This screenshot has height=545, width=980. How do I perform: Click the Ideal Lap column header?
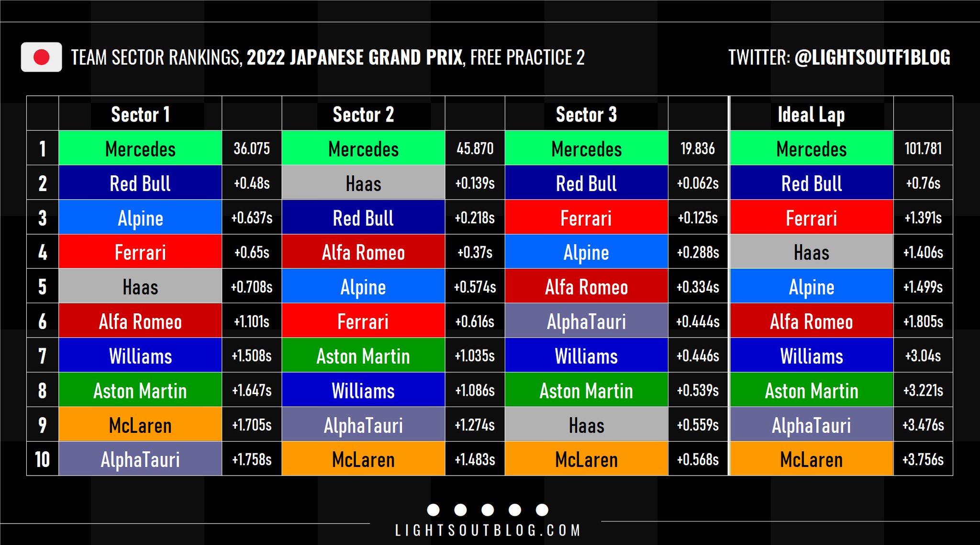coord(811,114)
